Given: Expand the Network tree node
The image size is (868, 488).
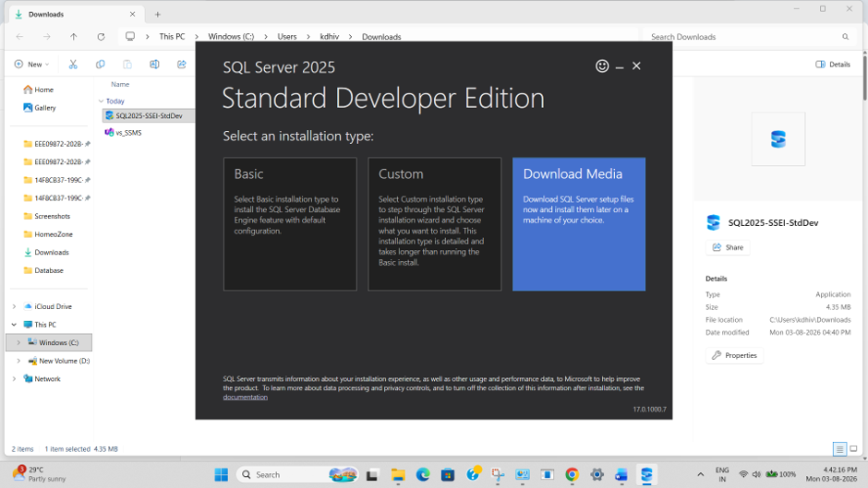Looking at the screenshot, I should [15, 379].
